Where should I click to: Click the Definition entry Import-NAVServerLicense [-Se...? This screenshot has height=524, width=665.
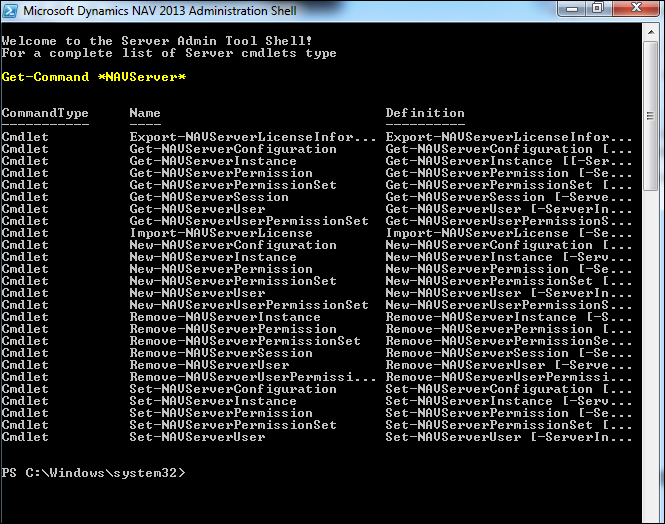(509, 233)
